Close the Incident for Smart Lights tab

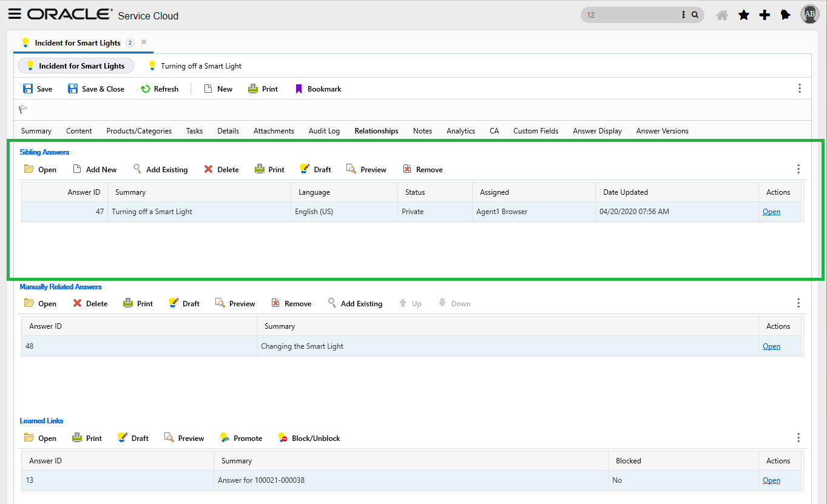click(x=144, y=42)
